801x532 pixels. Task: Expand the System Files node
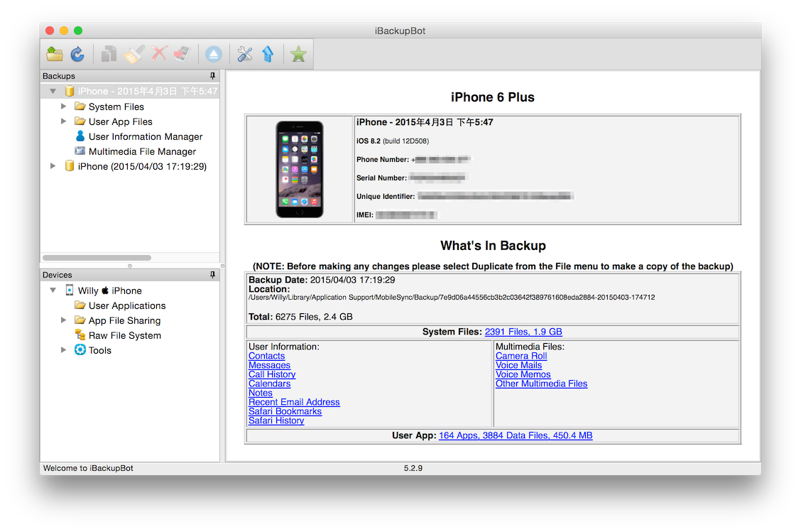[x=63, y=107]
